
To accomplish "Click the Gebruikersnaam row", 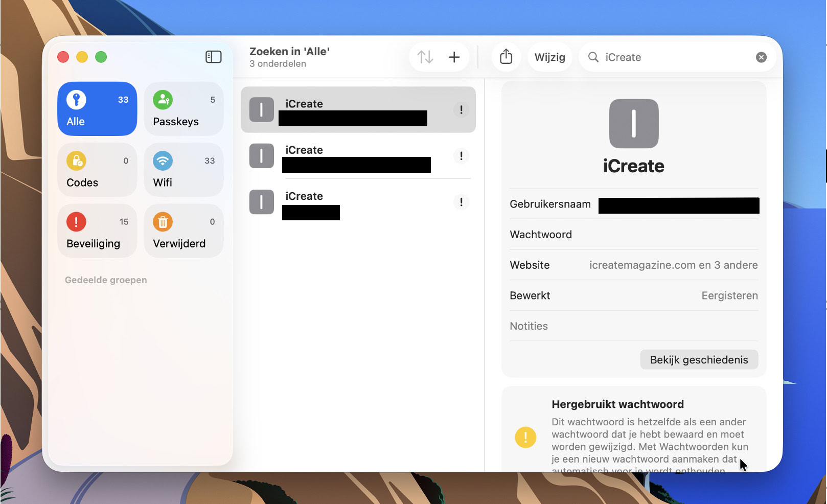I will [x=634, y=204].
